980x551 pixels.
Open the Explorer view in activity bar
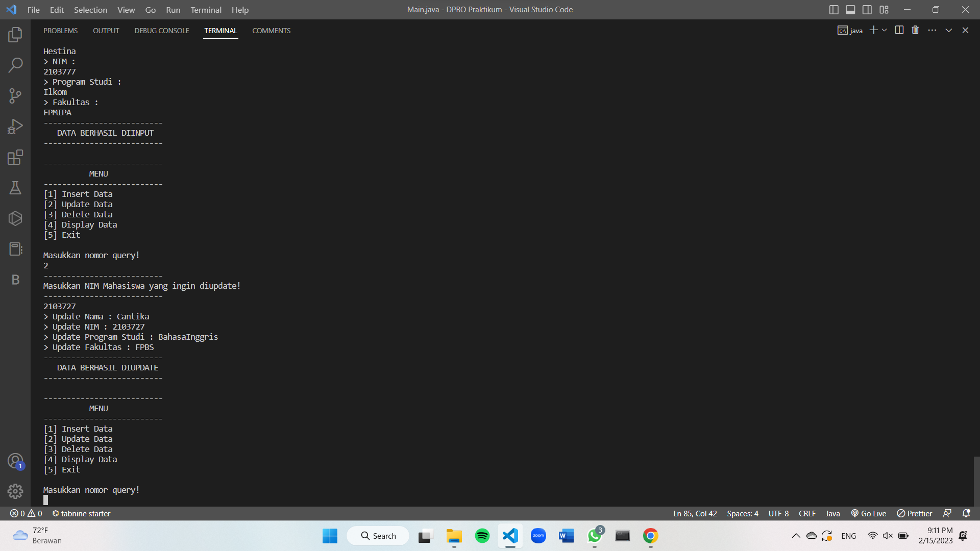click(15, 35)
